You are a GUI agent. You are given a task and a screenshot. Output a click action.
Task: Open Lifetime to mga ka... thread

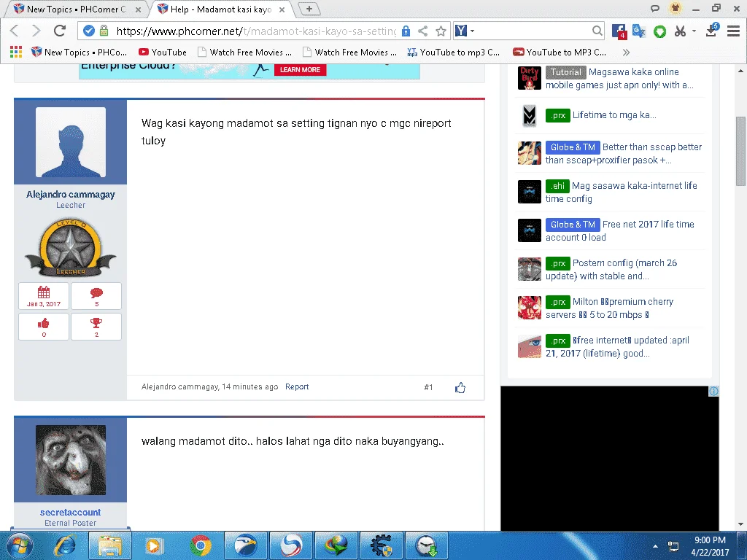(614, 114)
